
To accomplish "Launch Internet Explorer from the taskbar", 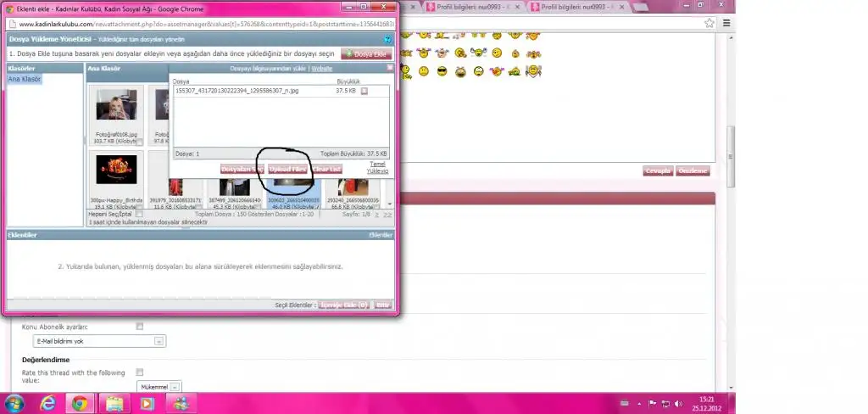I will point(48,404).
